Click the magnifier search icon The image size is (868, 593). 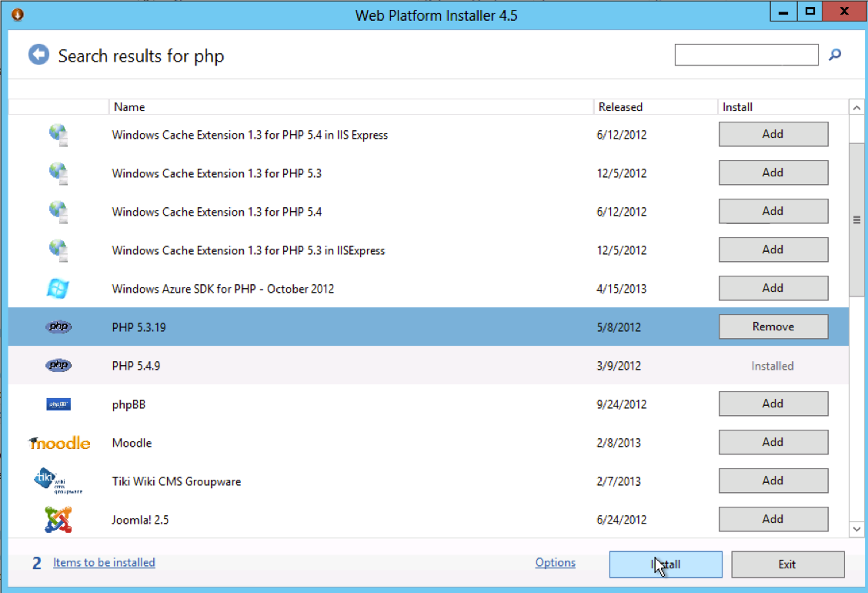[835, 55]
